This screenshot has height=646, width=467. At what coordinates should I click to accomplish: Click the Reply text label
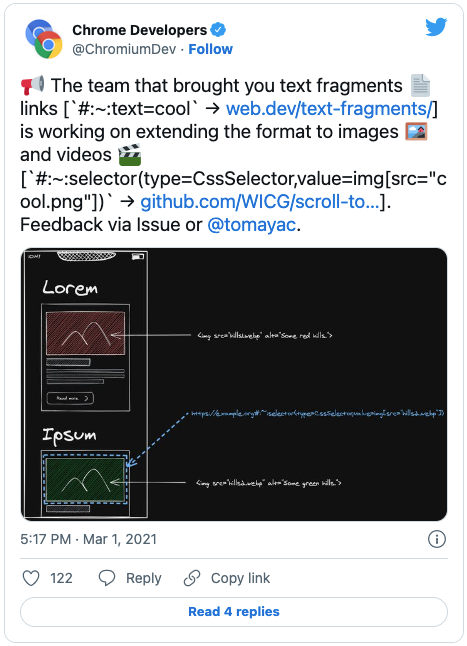[x=144, y=578]
